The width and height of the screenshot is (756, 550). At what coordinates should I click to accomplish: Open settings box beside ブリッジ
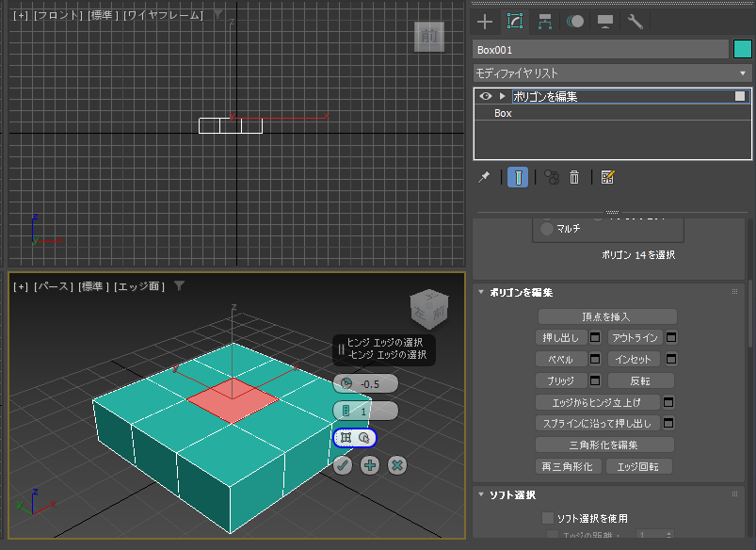[x=595, y=381]
